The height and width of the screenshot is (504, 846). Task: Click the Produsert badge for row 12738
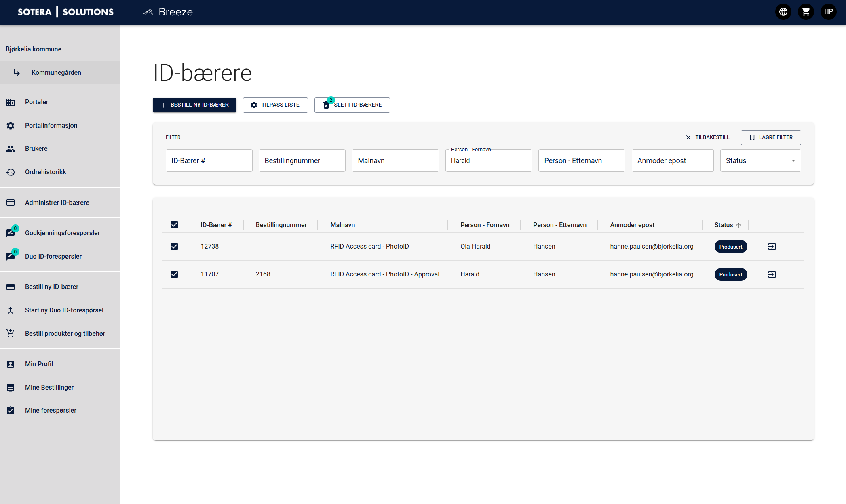731,247
